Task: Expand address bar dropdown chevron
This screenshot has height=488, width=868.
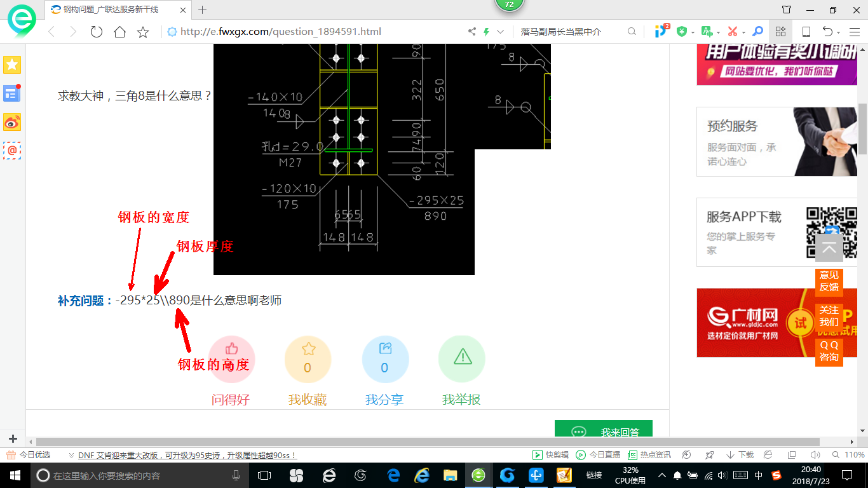Action: click(x=501, y=31)
